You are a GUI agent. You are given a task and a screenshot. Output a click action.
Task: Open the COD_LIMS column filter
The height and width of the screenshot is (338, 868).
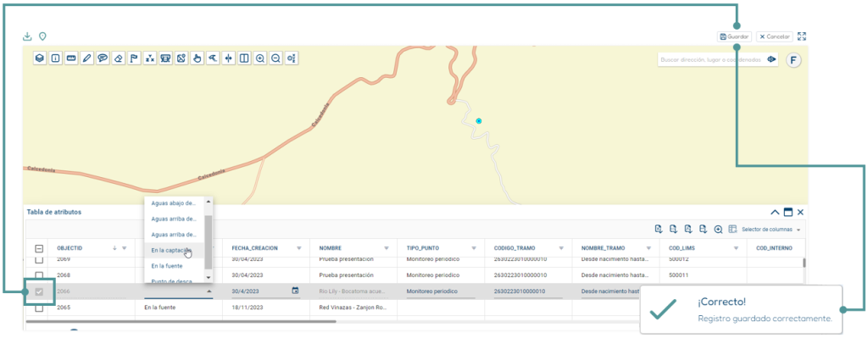click(737, 248)
